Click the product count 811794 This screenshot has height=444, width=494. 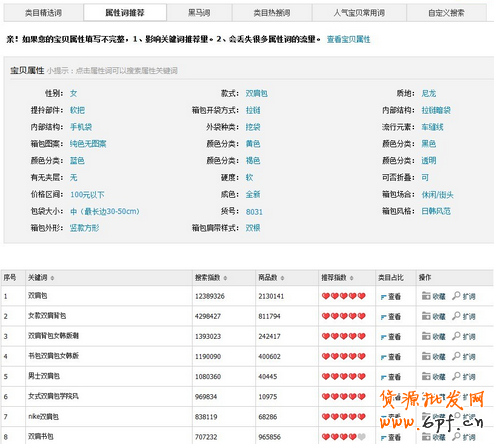tap(269, 316)
